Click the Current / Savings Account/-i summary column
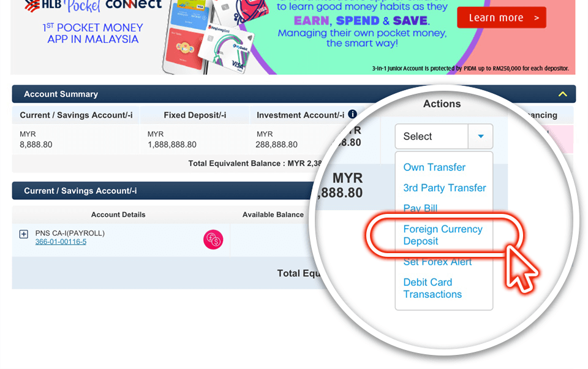The height and width of the screenshot is (369, 588). (76, 131)
